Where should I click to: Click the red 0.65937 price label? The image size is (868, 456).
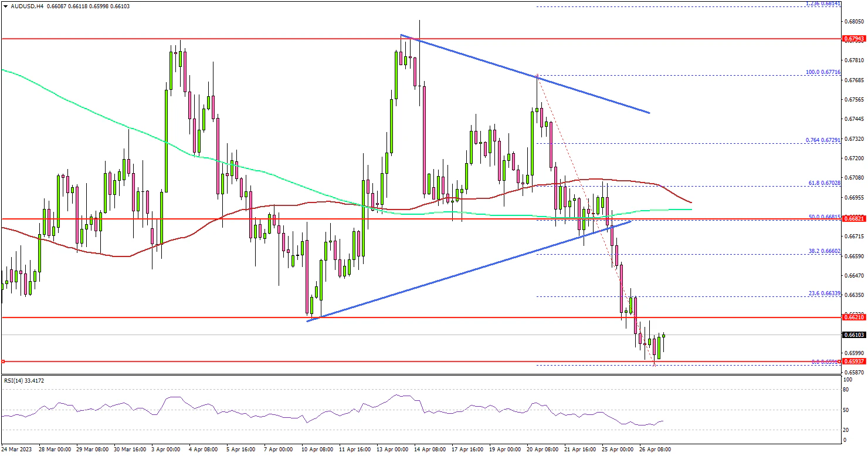pyautogui.click(x=855, y=362)
